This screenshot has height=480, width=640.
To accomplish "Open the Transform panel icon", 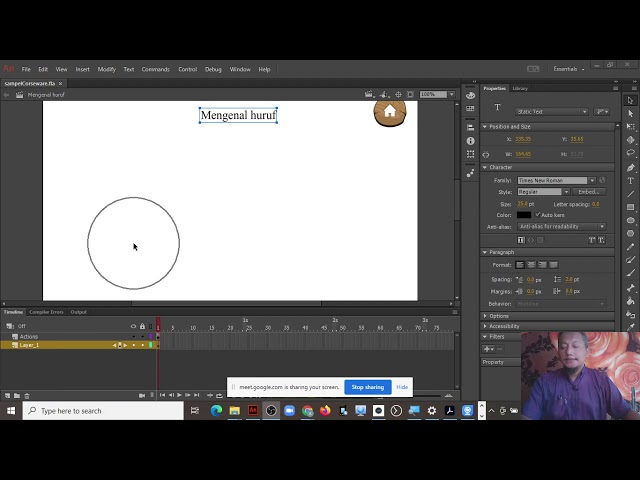I will click(x=470, y=154).
